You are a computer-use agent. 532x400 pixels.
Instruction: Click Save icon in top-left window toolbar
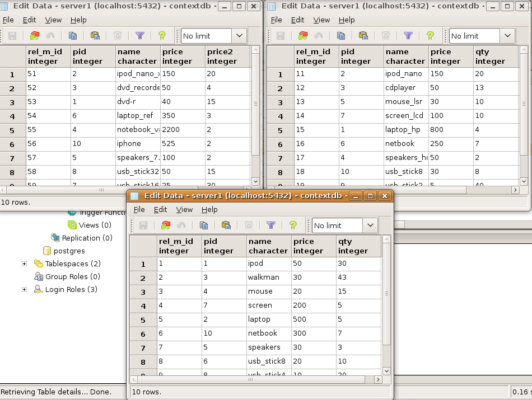pyautogui.click(x=12, y=36)
